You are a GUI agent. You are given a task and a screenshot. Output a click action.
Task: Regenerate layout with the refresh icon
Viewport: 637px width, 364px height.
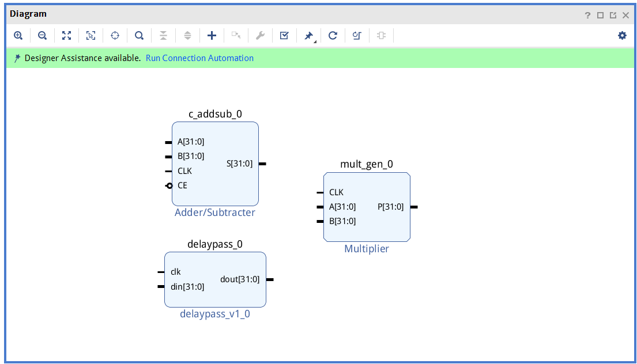point(333,36)
